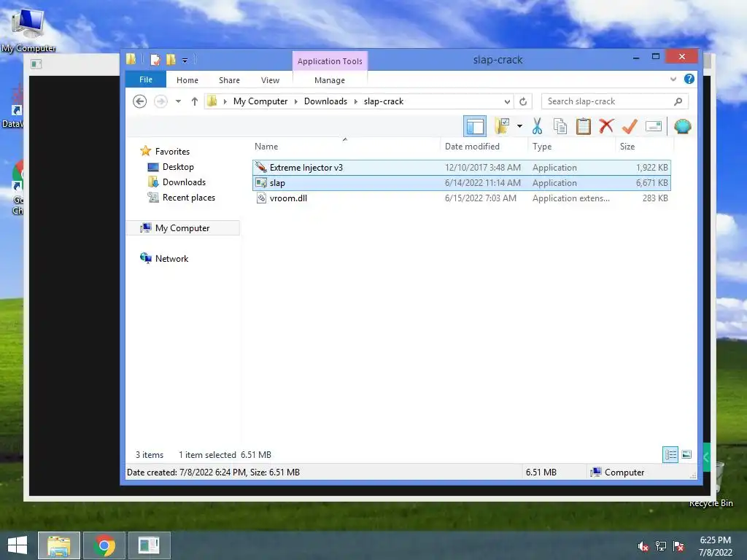Click the Paste clipboard icon
Viewport: 747px width, 560px height.
click(x=583, y=127)
